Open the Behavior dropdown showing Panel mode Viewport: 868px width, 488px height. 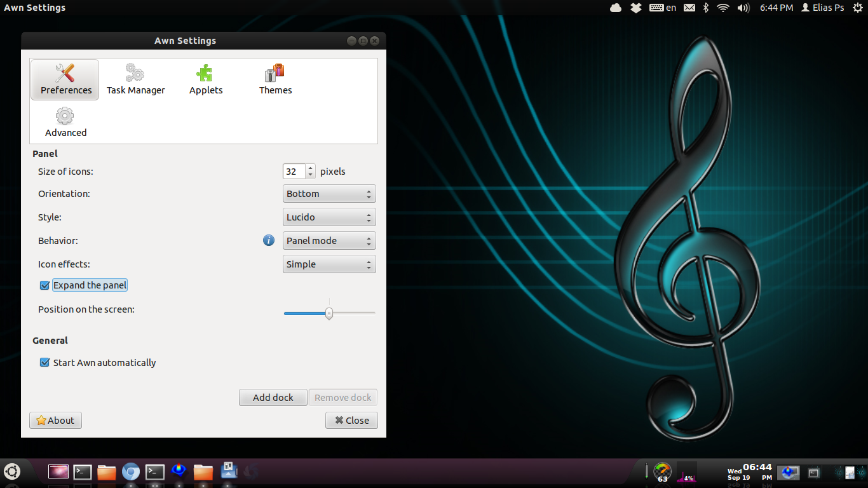click(329, 241)
